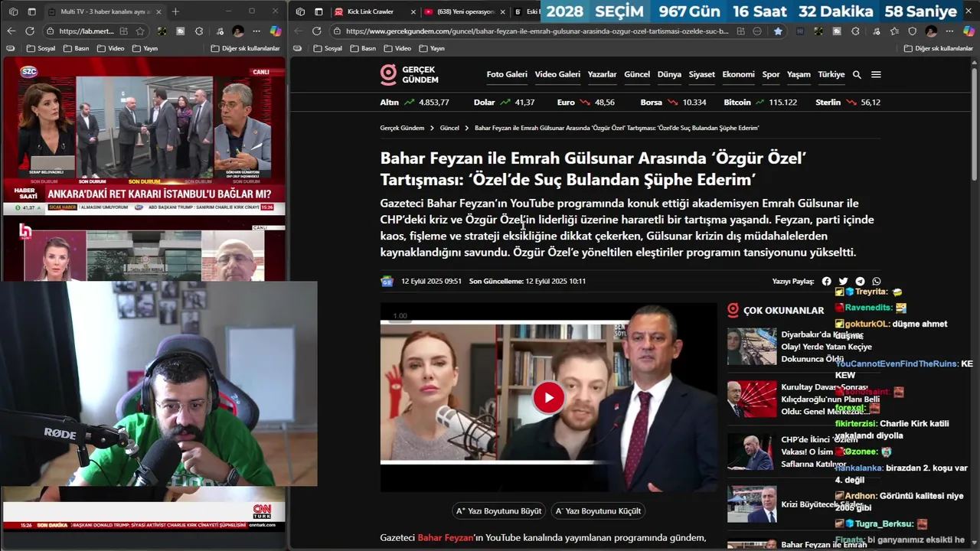980x551 pixels.
Task: Open Basın bookmarks folder in Multi TV window
Action: [76, 48]
